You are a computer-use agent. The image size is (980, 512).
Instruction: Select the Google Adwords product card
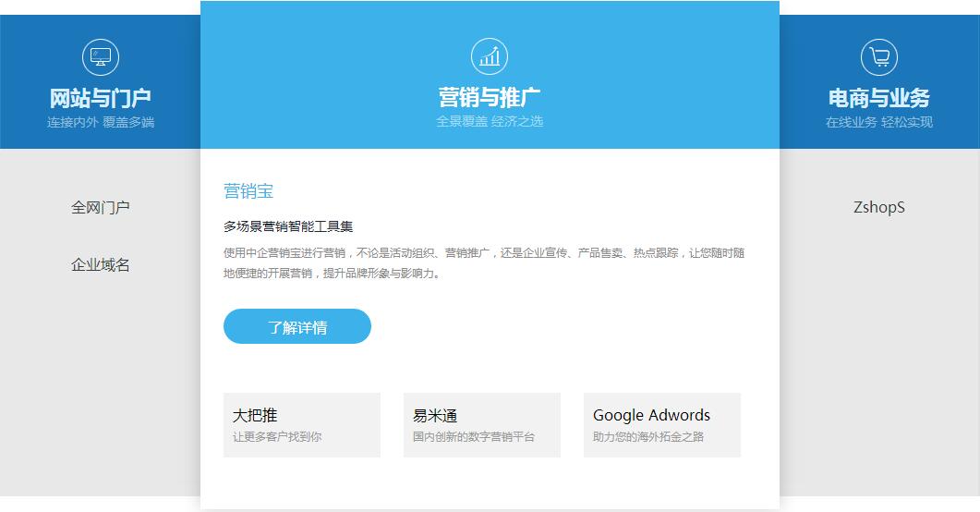[662, 425]
